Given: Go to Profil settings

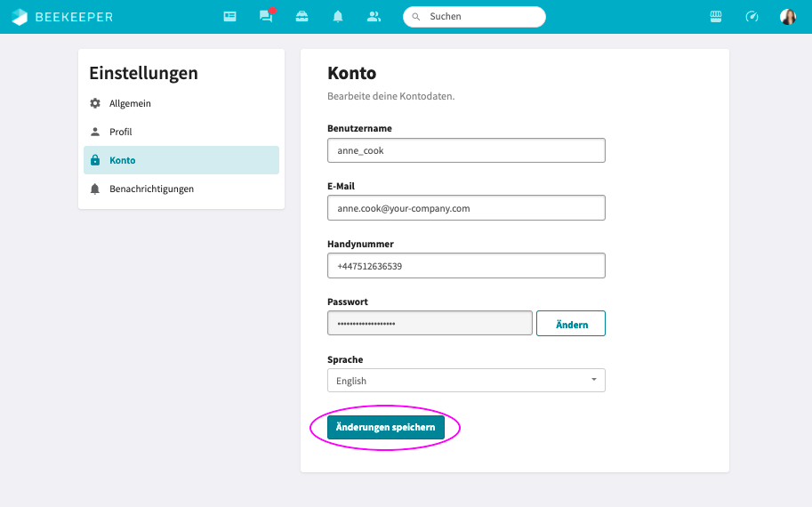Looking at the screenshot, I should [120, 132].
